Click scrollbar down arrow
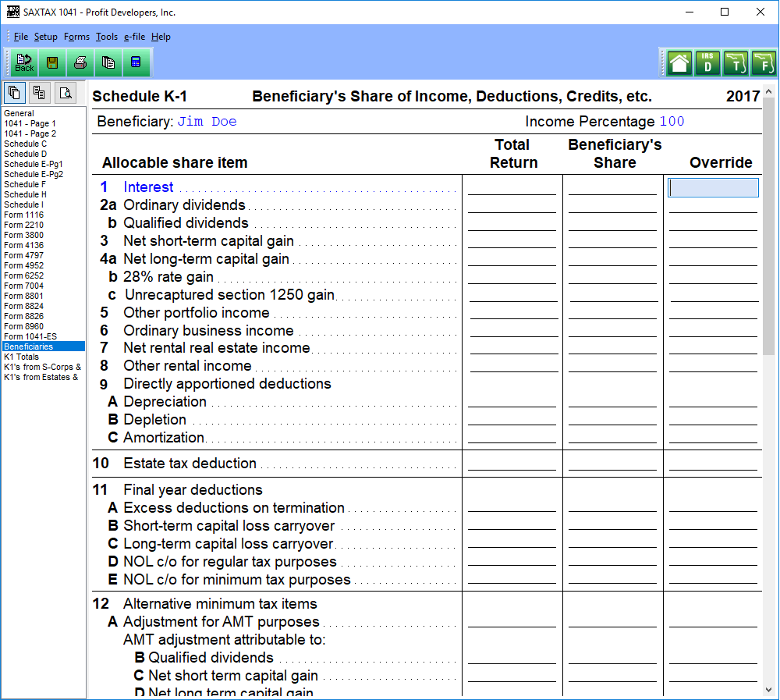 coord(768,690)
